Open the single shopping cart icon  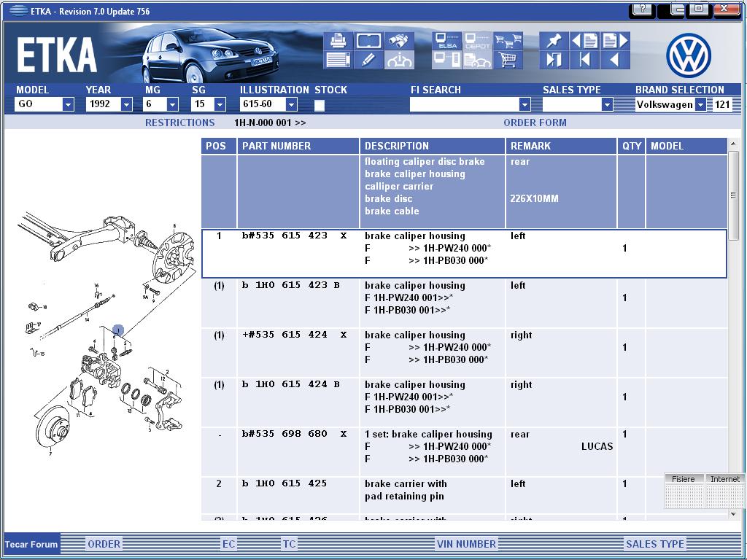coord(508,60)
